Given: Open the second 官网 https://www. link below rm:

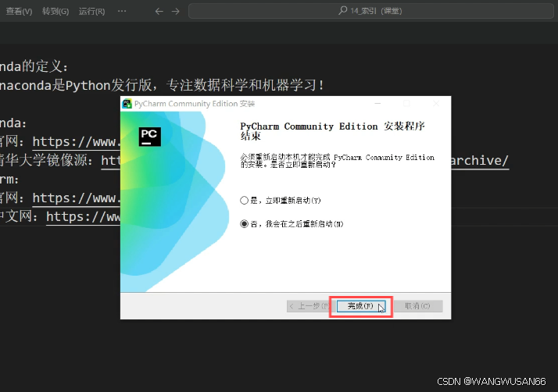Looking at the screenshot, I should 76,198.
